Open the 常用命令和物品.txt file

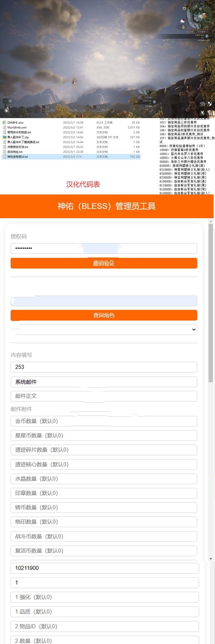(x=19, y=132)
